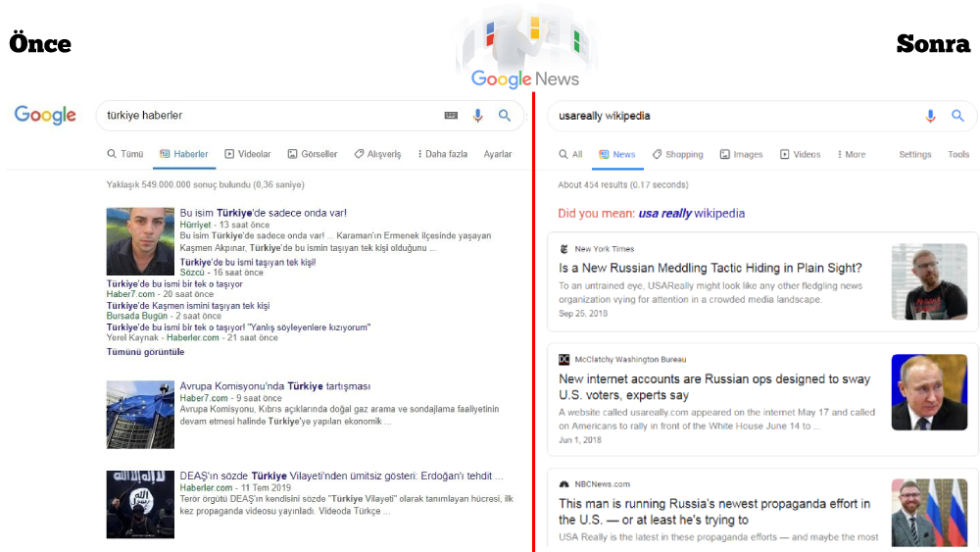Open 'Bu isim Türkiye'de sadece onda var!' headline
980x552 pixels.
coord(263,213)
